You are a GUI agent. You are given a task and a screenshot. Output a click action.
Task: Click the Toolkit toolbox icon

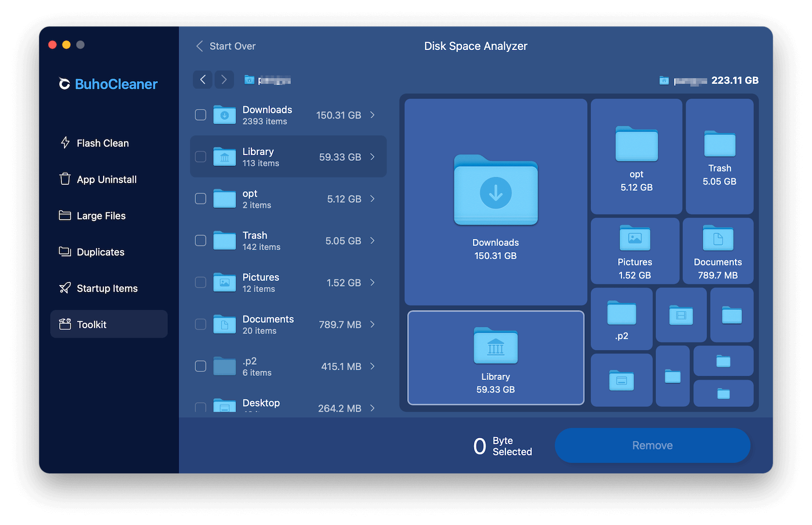[x=65, y=324]
